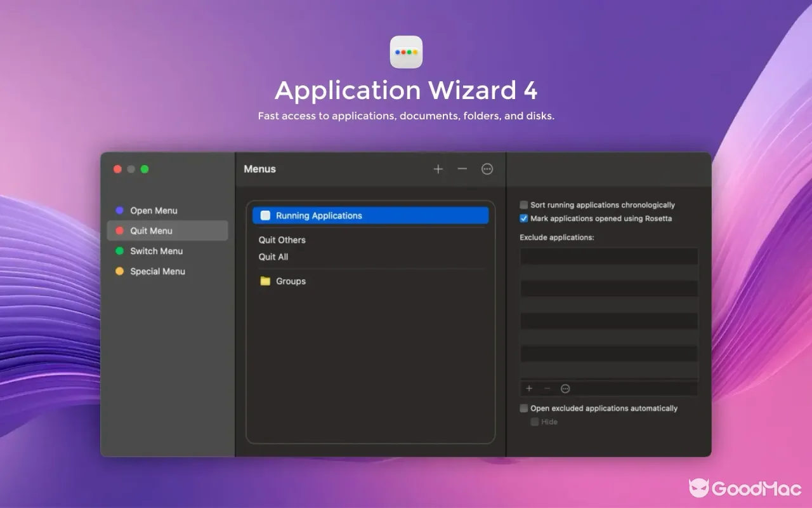812x508 pixels.
Task: Select the Quit Menu sidebar item
Action: pyautogui.click(x=167, y=231)
